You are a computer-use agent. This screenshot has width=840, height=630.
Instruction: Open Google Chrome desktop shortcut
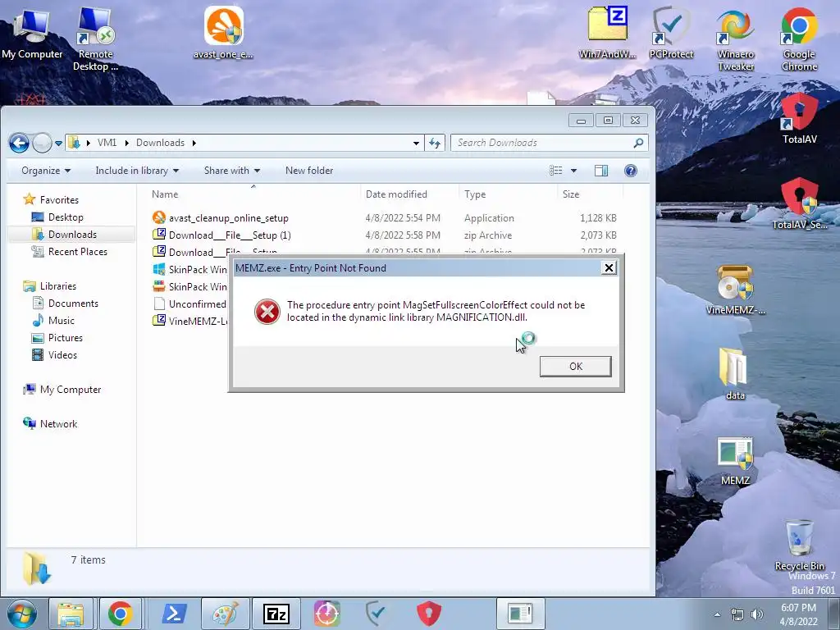pyautogui.click(x=799, y=39)
